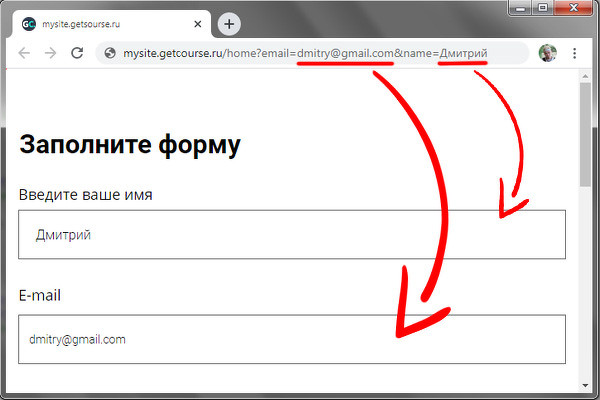Click the scrollbar down arrow
Image resolution: width=600 pixels, height=400 pixels.
586,386
